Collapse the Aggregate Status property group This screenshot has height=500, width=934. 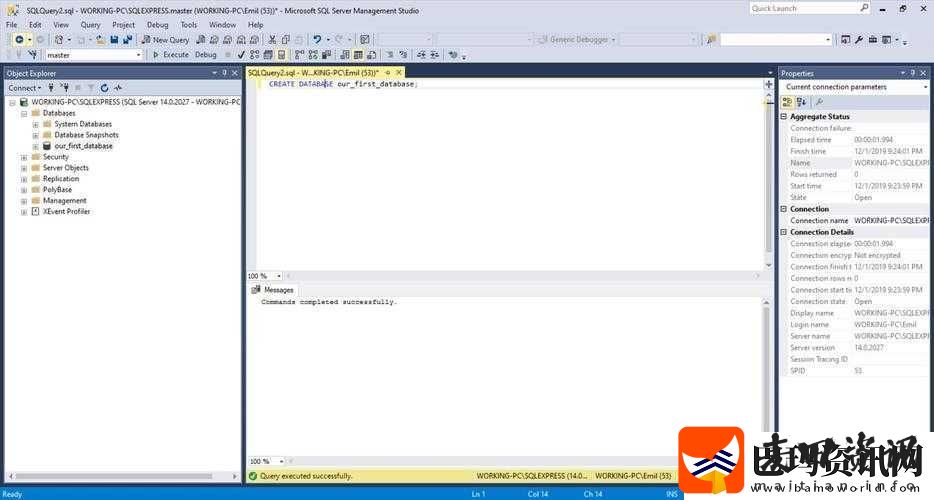784,117
